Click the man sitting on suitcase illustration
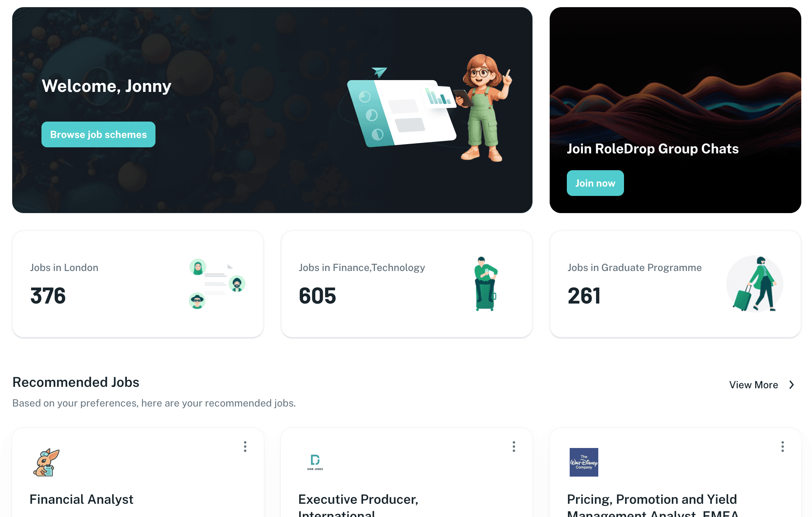This screenshot has width=812, height=517. tap(486, 284)
